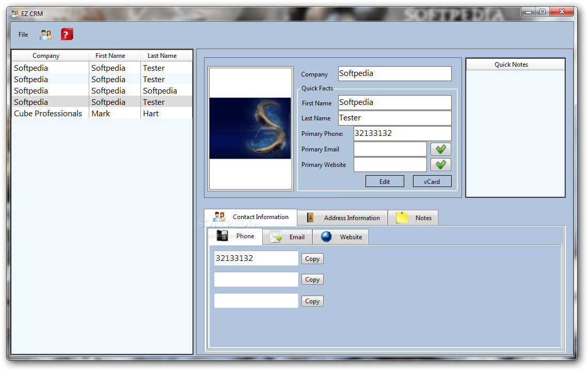Click the yellow sticky note icon on Notes tab
This screenshot has height=371, width=588.
[402, 217]
